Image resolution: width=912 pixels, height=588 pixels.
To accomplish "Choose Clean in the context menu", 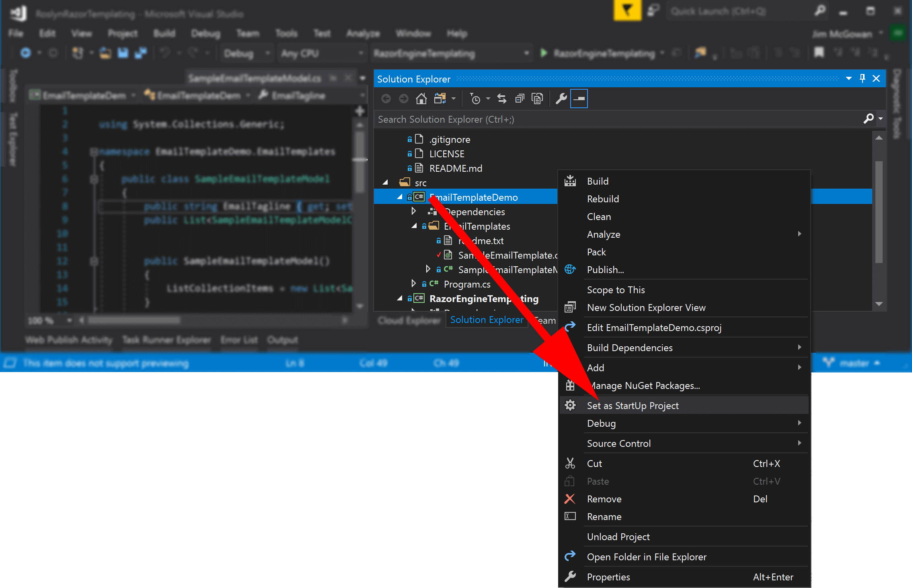I will pos(684,217).
